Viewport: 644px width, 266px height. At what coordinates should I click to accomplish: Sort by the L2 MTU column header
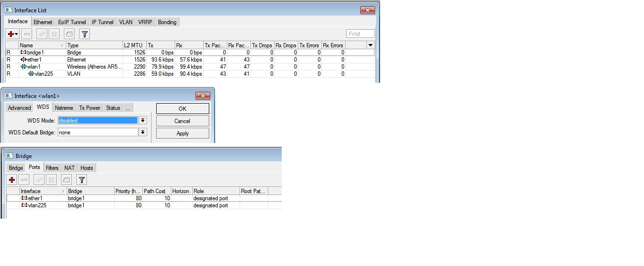coord(134,45)
